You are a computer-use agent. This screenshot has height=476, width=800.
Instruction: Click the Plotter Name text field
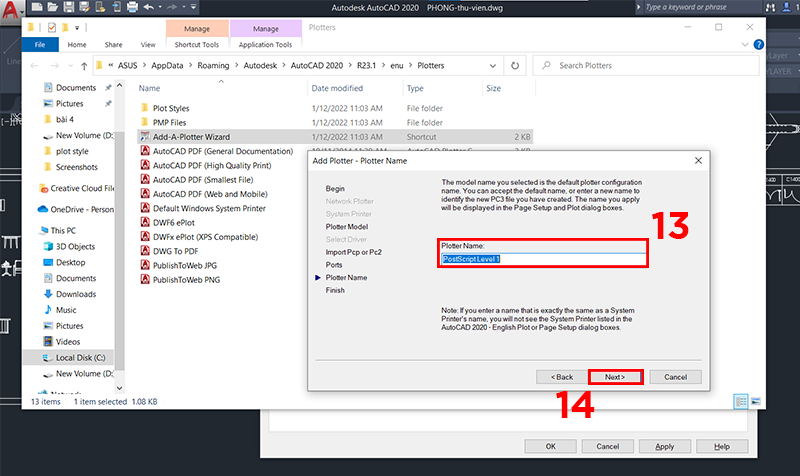click(543, 259)
